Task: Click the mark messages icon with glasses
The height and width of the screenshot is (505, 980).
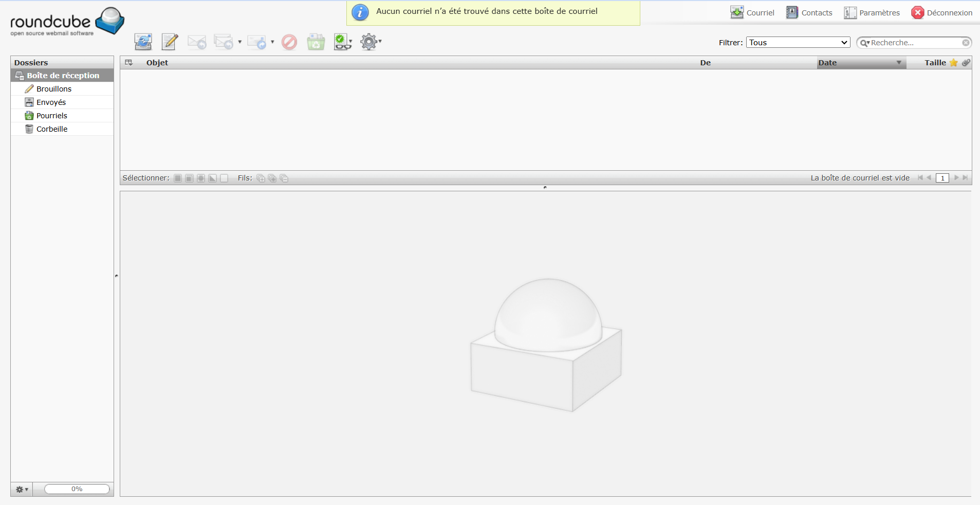Action: pos(341,42)
